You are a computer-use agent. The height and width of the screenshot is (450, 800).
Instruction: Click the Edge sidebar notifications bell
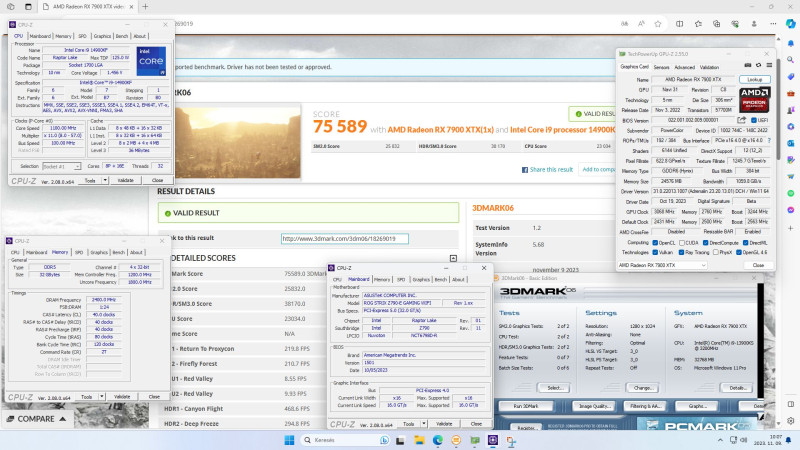click(x=791, y=43)
